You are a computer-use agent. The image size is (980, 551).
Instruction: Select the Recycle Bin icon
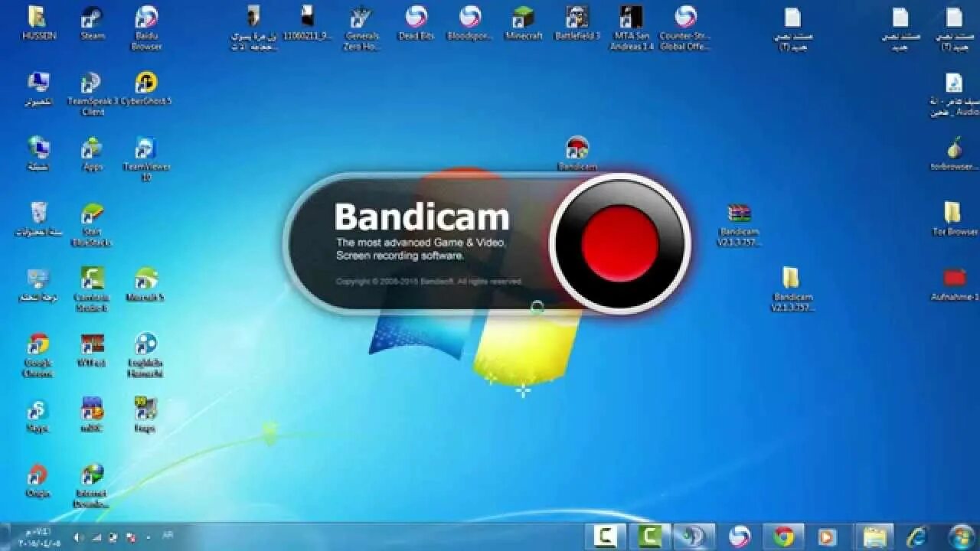pos(38,219)
